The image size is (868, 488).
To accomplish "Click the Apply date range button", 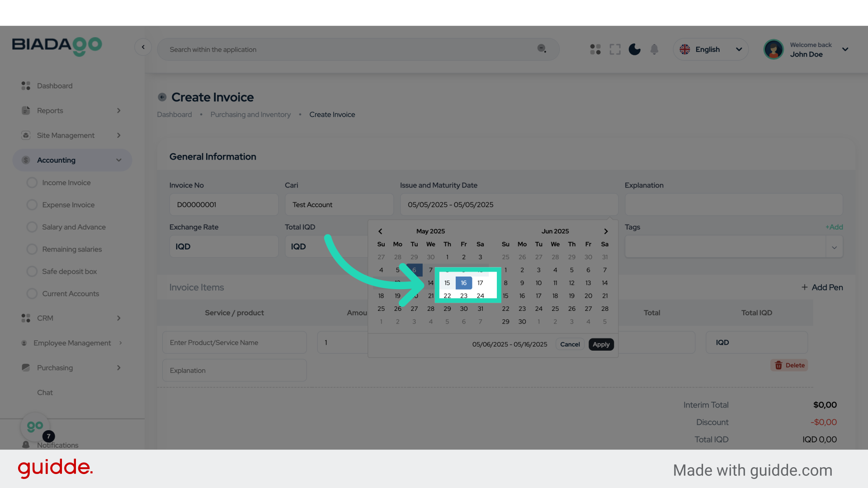I will click(601, 344).
